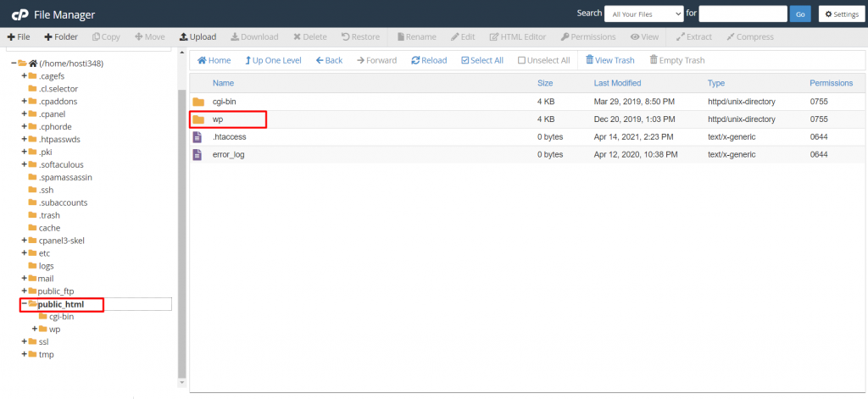
Task: Click the Home navigation icon
Action: (214, 60)
